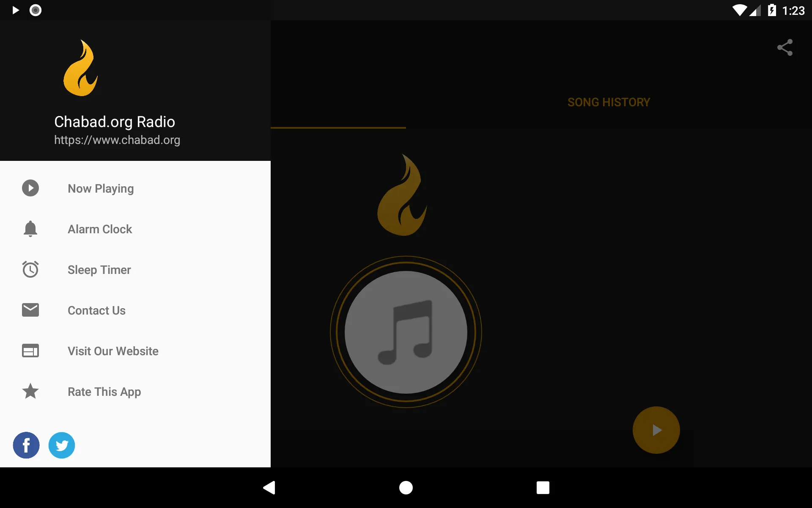
Task: Toggle notification bell for Alarm Clock
Action: coord(30,229)
